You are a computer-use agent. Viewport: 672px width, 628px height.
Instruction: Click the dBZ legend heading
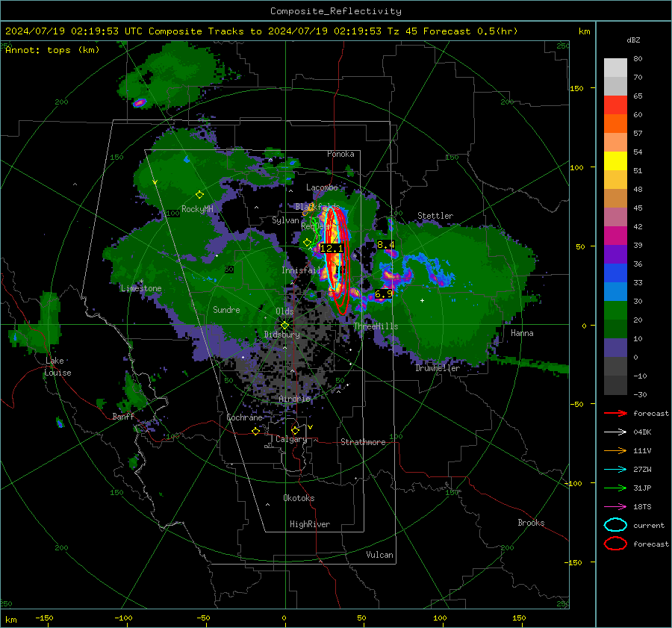pyautogui.click(x=633, y=40)
